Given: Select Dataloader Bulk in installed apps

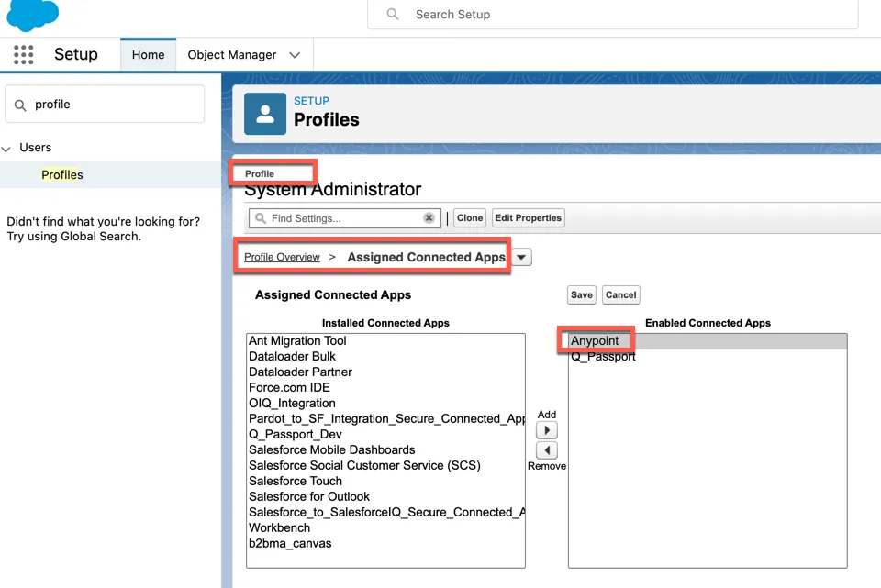Looking at the screenshot, I should 385,357.
